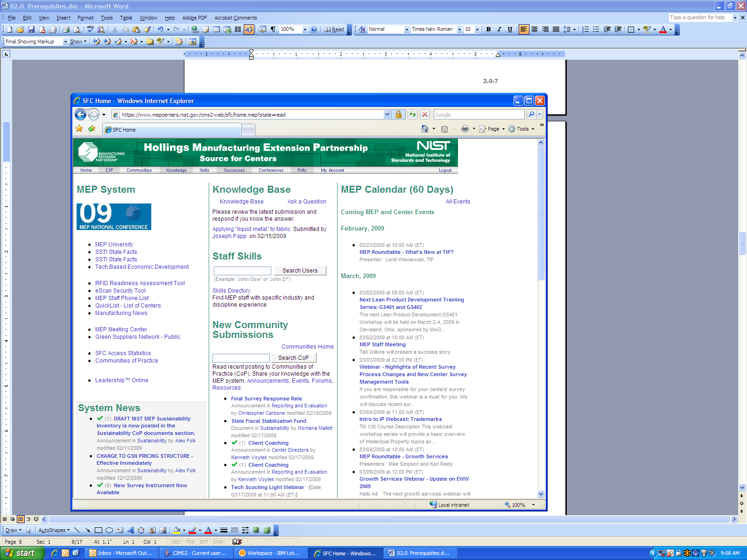
Task: Toggle Underline formatting in Word
Action: (510, 29)
